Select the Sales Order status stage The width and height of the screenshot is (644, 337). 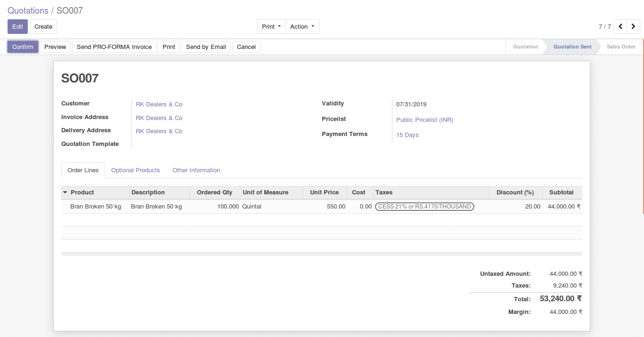621,47
